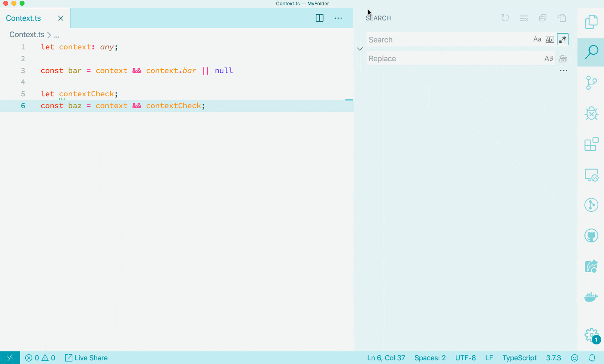Image resolution: width=604 pixels, height=364 pixels.
Task: Split the editor
Action: [319, 18]
